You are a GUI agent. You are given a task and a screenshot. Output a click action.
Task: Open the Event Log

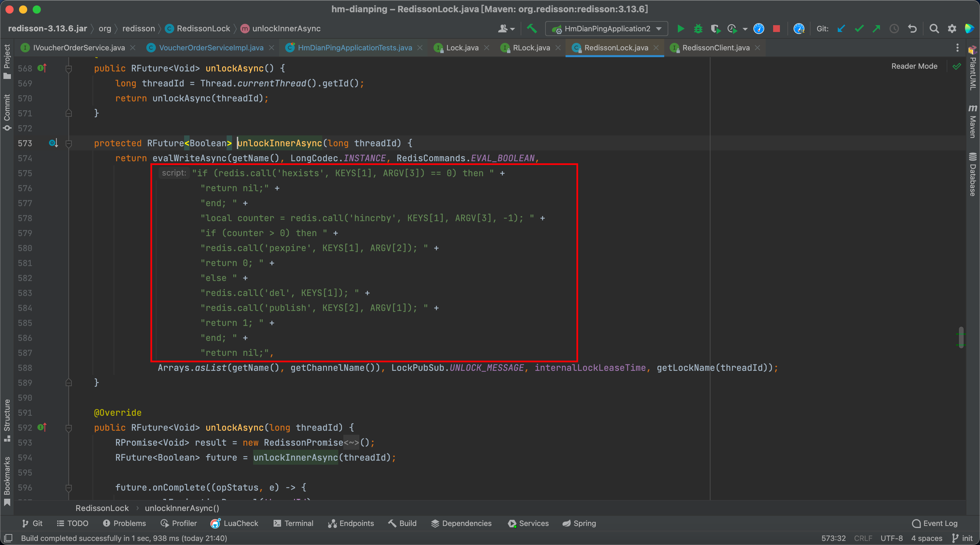(935, 523)
